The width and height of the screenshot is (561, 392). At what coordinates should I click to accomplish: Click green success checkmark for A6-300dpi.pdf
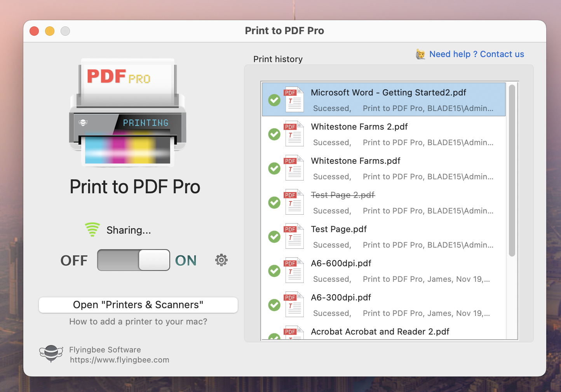coord(274,305)
